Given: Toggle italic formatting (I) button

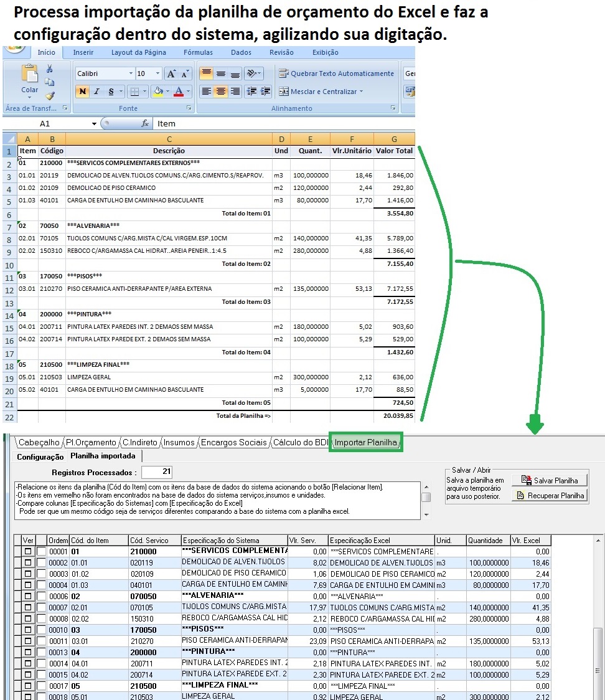Looking at the screenshot, I should pyautogui.click(x=96, y=92).
